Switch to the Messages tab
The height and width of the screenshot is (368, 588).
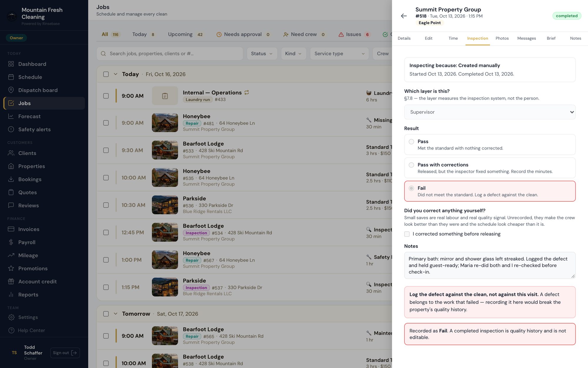(527, 38)
